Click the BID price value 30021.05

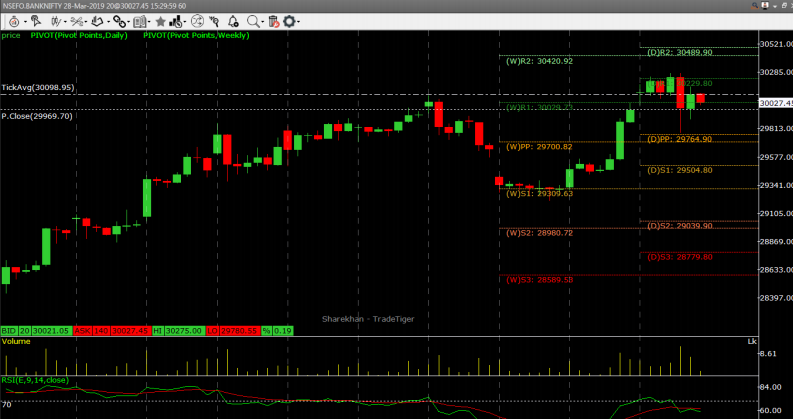(51, 331)
